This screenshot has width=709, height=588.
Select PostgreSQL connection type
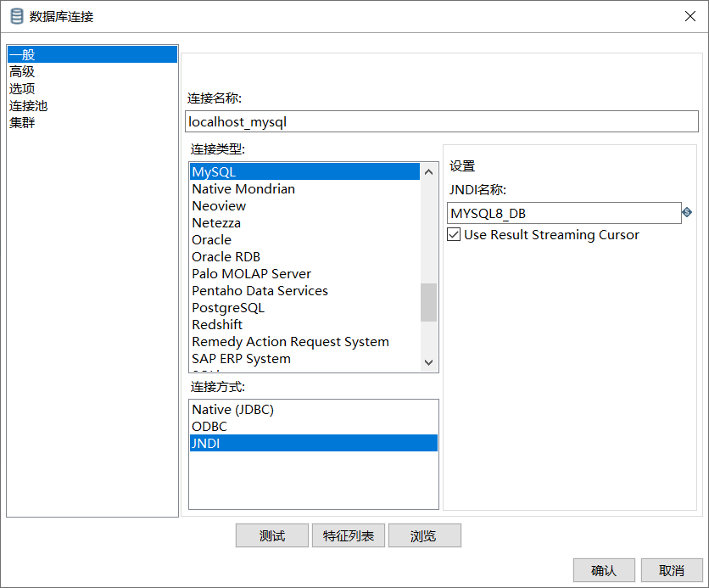pos(304,307)
